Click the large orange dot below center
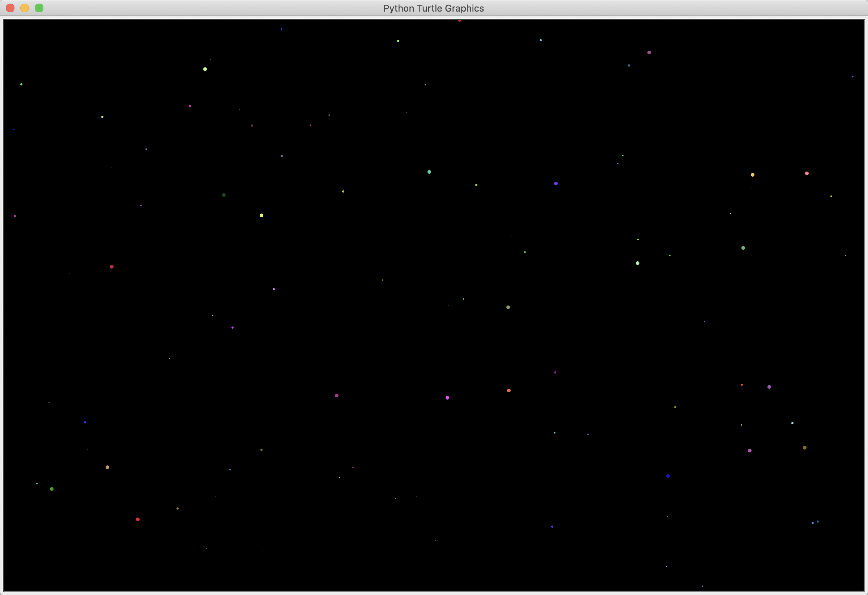Viewport: 868px width, 595px height. click(x=509, y=391)
